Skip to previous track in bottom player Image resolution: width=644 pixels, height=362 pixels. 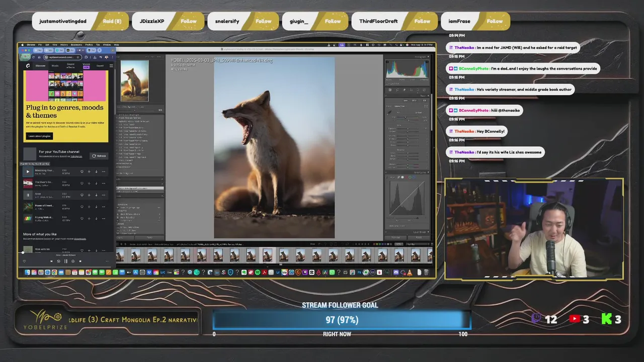(51, 261)
